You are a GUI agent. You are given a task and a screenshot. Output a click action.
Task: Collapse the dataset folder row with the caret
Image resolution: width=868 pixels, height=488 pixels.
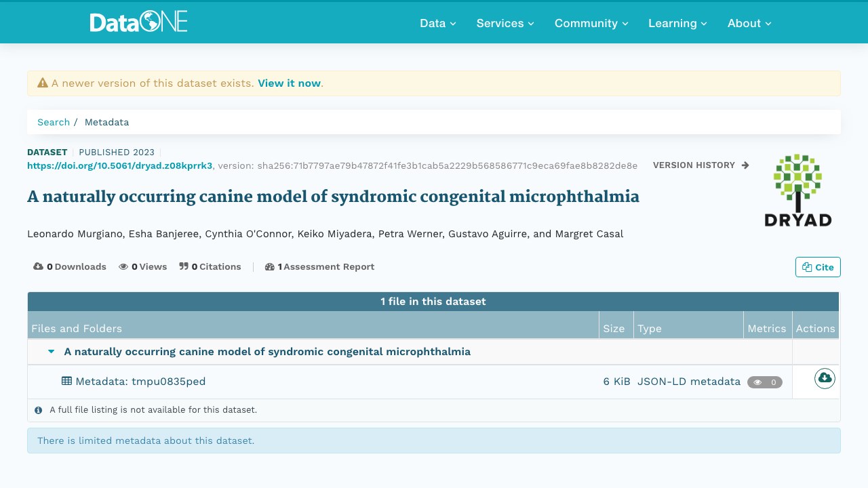point(51,352)
